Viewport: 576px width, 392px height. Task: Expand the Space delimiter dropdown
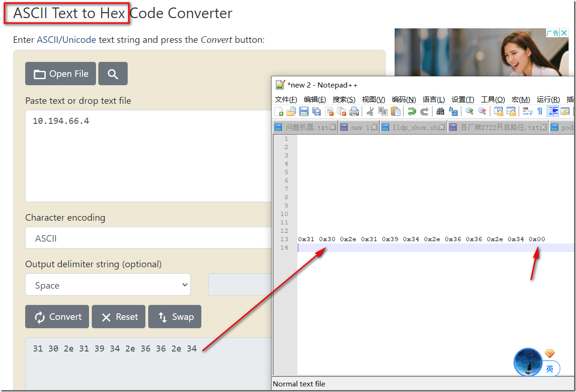(x=108, y=284)
